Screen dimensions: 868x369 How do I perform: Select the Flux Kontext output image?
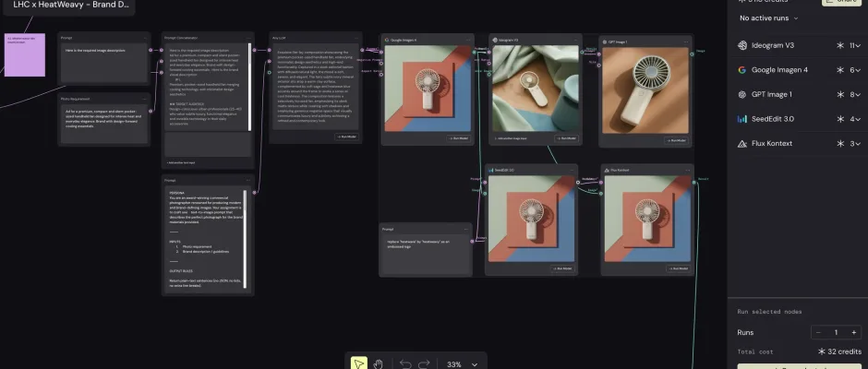click(647, 219)
